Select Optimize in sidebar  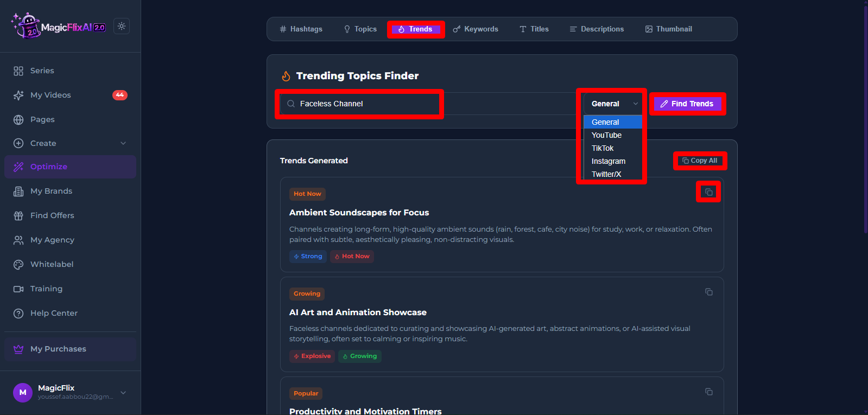click(70, 167)
